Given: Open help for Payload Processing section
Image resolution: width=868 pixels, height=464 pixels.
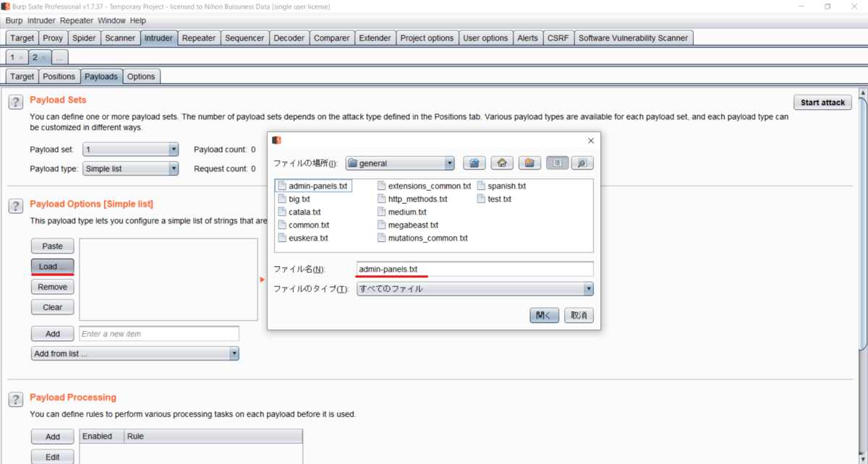Looking at the screenshot, I should (x=15, y=400).
